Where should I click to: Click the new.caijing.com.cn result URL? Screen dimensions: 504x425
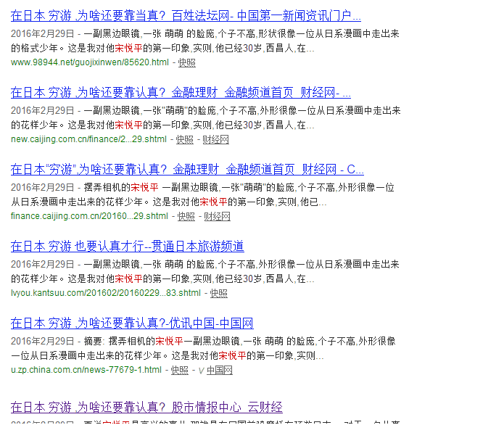click(x=88, y=139)
